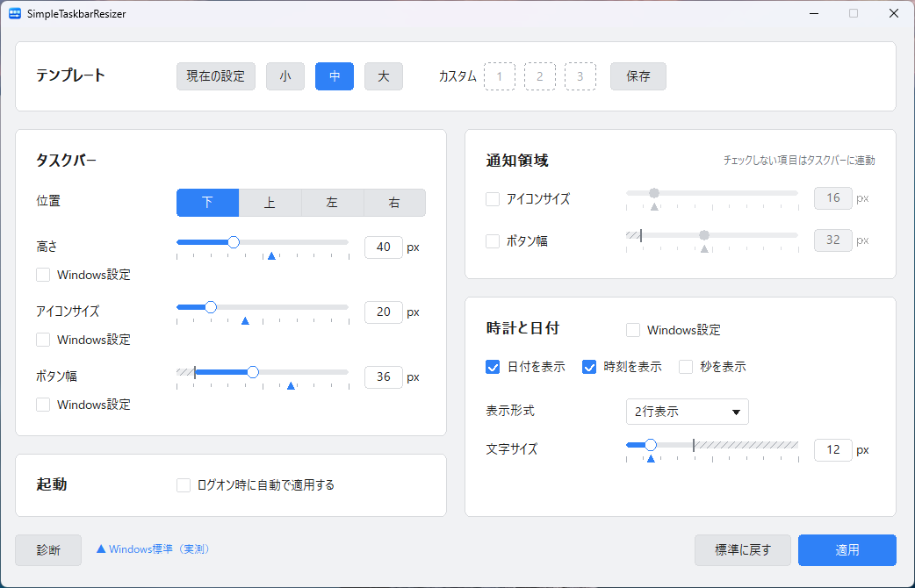This screenshot has height=588, width=915.
Task: Minimize the SimpleTaskbarResizer window
Action: click(x=815, y=13)
